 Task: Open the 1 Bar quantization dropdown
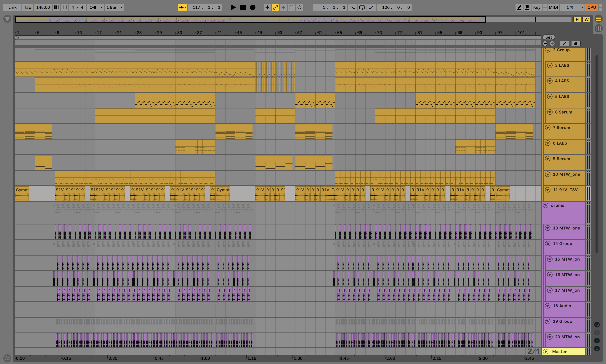pos(114,7)
